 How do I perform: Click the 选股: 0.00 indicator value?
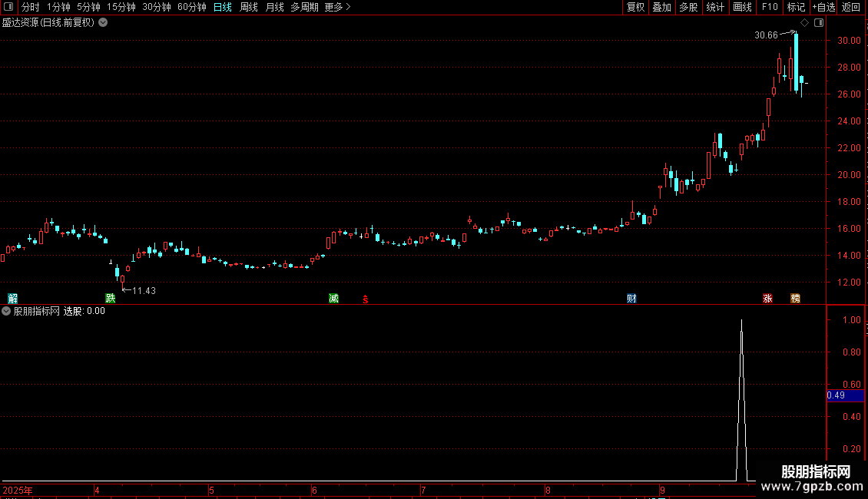pos(84,311)
